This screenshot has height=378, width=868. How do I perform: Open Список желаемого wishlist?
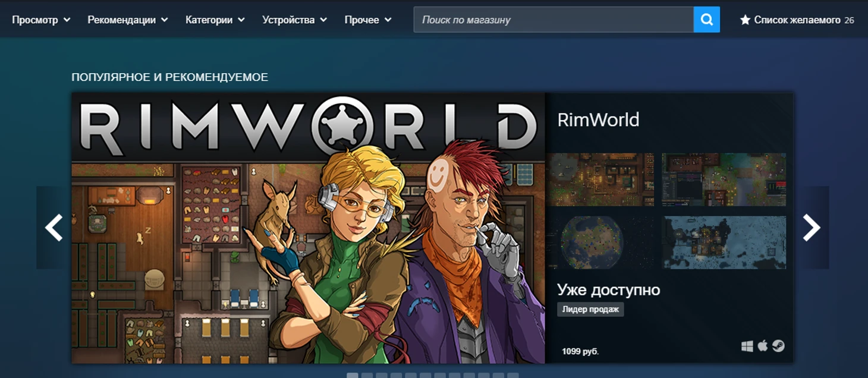coord(797,20)
